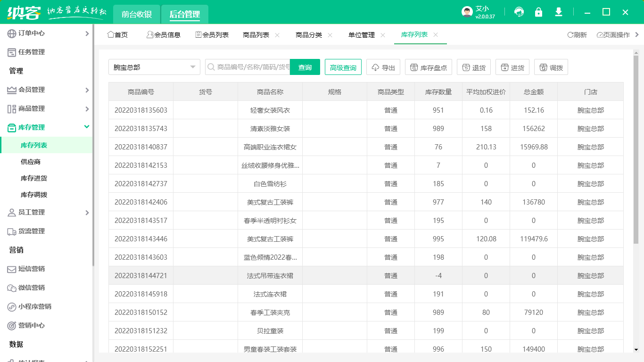Click the customer service headset icon
The width and height of the screenshot is (644, 362).
[519, 12]
